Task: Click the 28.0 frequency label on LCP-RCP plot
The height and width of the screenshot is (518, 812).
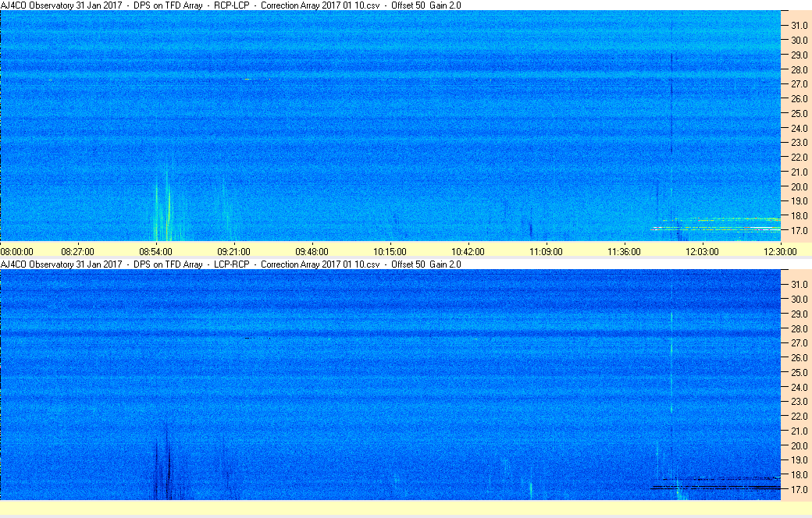Action: click(799, 328)
